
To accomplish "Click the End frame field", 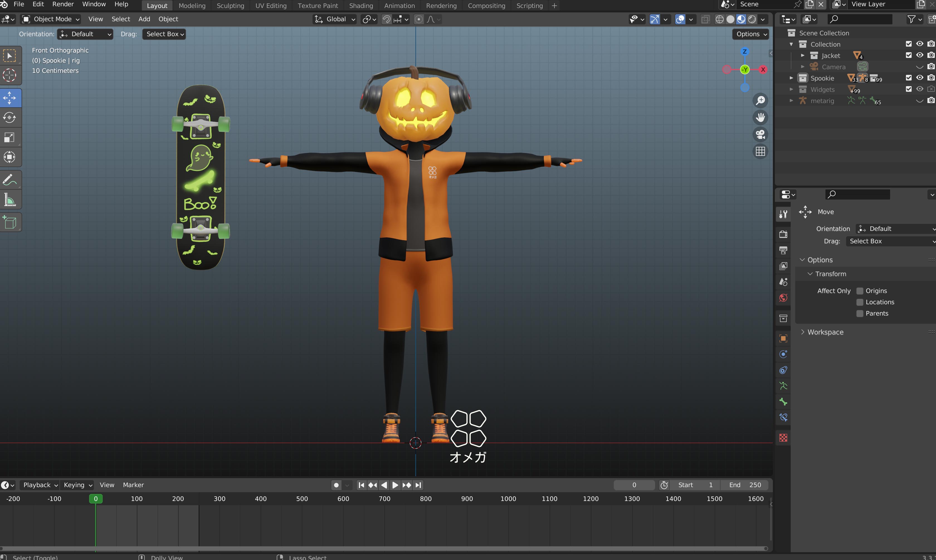I will coord(745,485).
